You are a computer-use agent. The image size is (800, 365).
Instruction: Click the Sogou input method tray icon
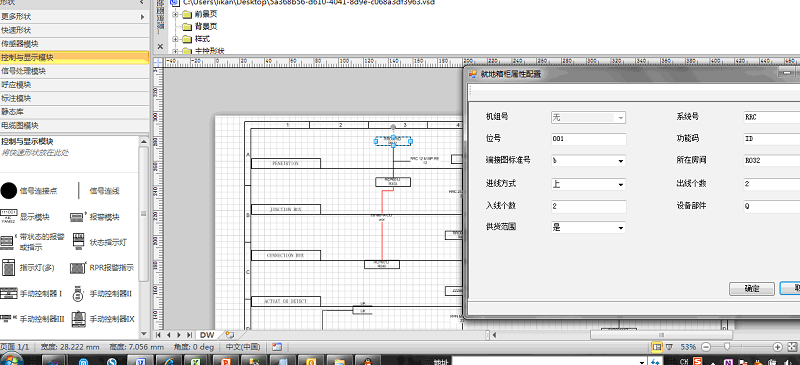[x=696, y=361]
